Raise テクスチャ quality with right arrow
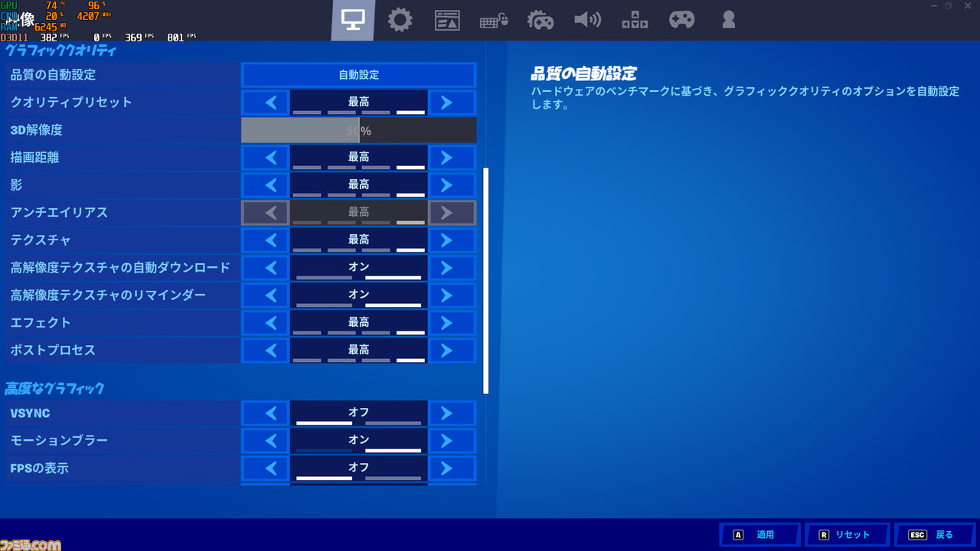The height and width of the screenshot is (551, 980). click(452, 240)
